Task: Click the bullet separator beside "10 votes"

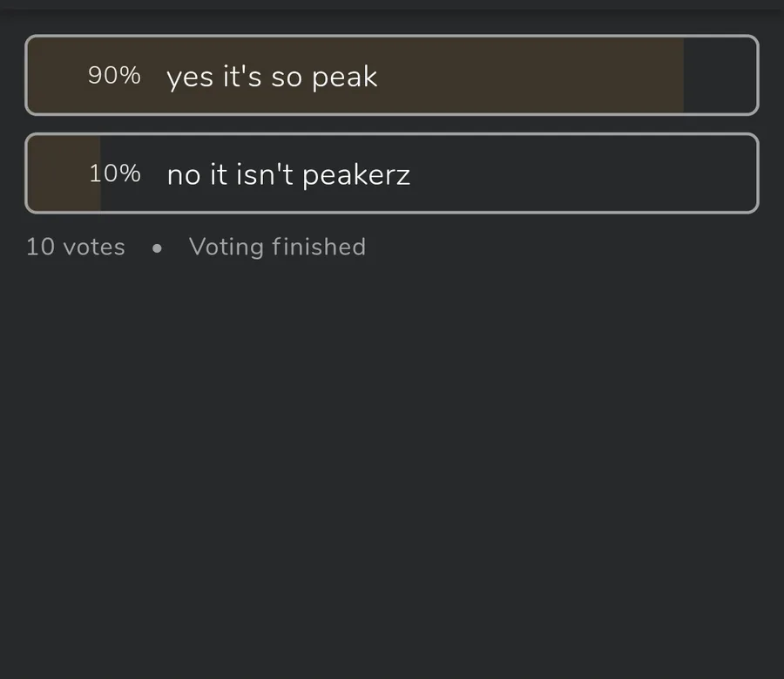Action: (157, 248)
